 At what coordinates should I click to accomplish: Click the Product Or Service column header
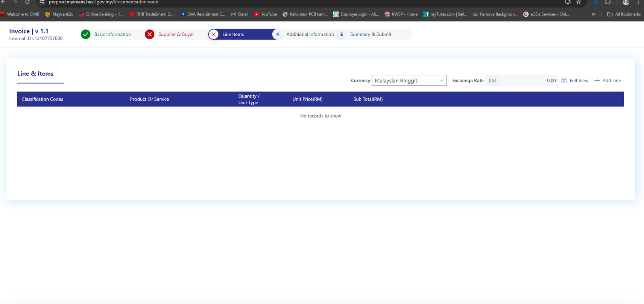point(149,99)
